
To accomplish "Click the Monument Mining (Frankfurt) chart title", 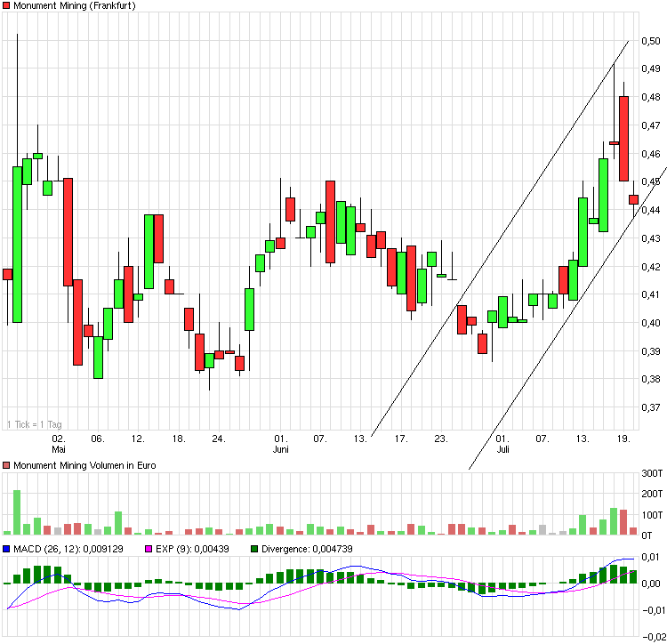I will (x=75, y=5).
